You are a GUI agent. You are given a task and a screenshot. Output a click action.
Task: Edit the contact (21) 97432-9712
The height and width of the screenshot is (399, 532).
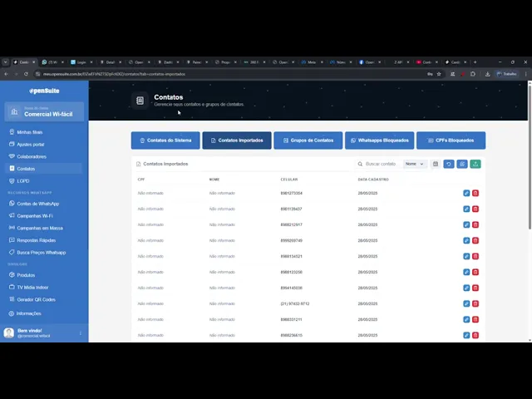[x=466, y=303]
